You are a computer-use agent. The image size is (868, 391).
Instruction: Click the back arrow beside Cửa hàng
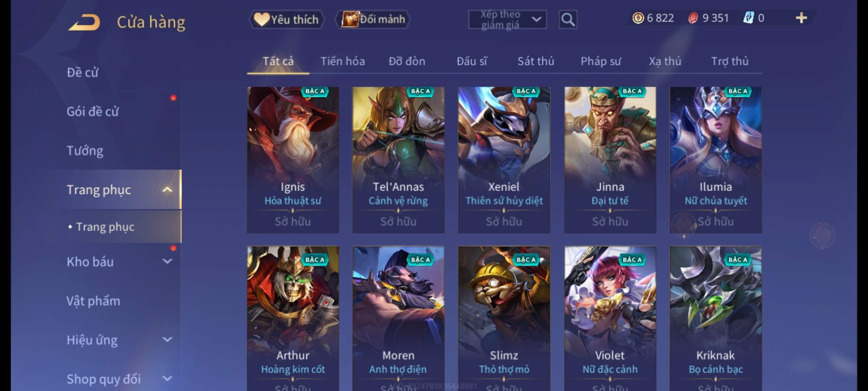click(85, 22)
